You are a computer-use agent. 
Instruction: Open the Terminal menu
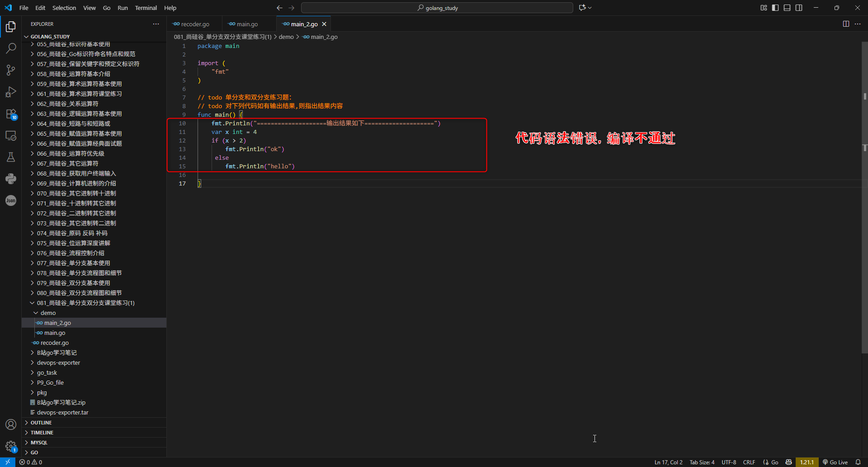pos(146,8)
